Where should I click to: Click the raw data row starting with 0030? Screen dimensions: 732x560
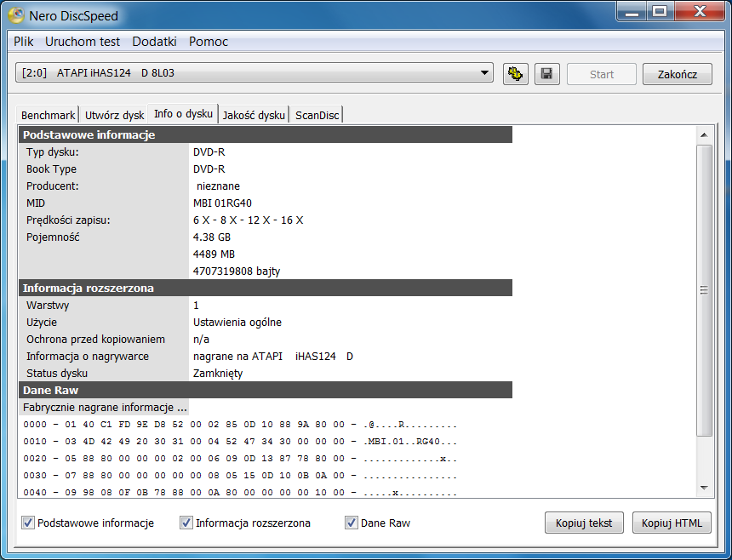240,476
